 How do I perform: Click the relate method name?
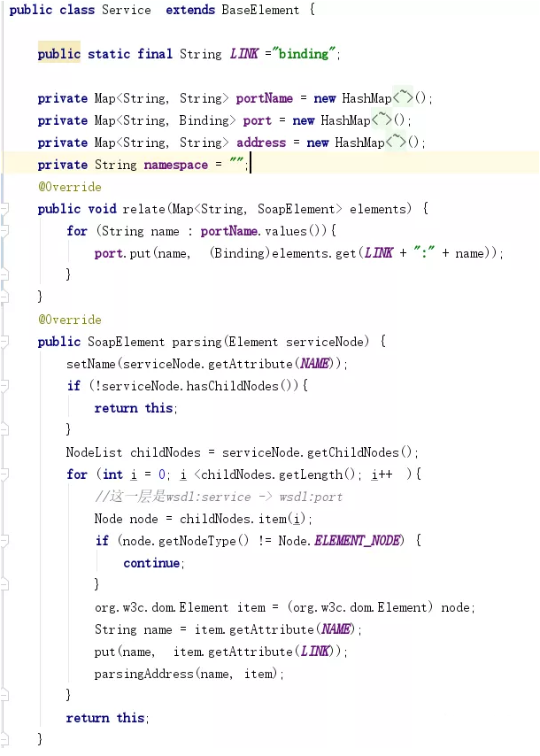[x=143, y=209]
